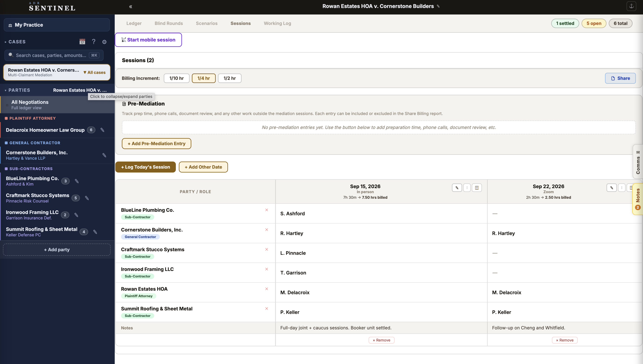Click Log Today's Session button

[x=145, y=167]
